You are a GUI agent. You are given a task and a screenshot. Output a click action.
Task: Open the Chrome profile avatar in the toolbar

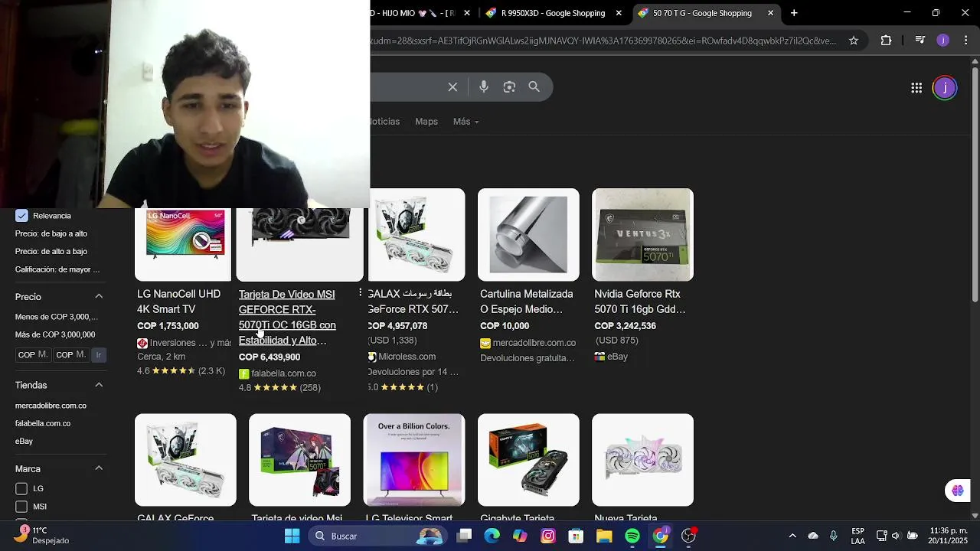(943, 41)
